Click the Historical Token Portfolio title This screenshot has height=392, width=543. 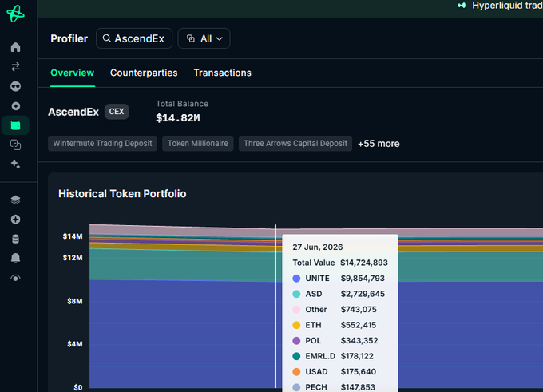[x=122, y=193]
